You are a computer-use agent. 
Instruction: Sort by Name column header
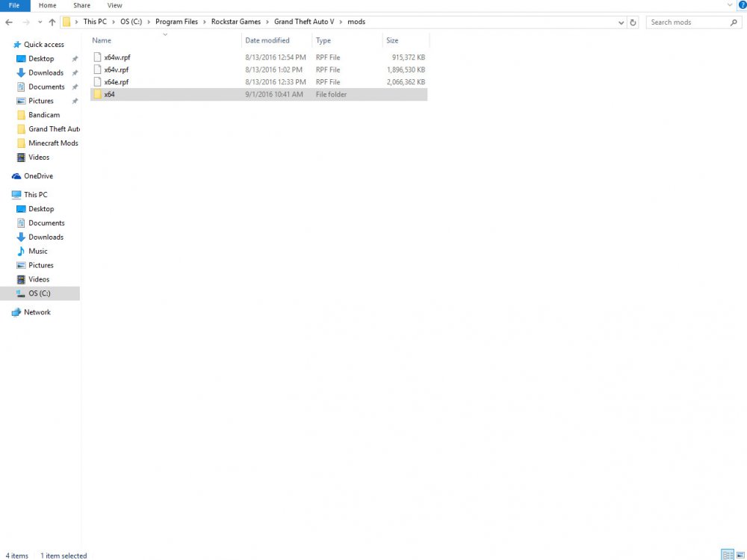coord(102,40)
